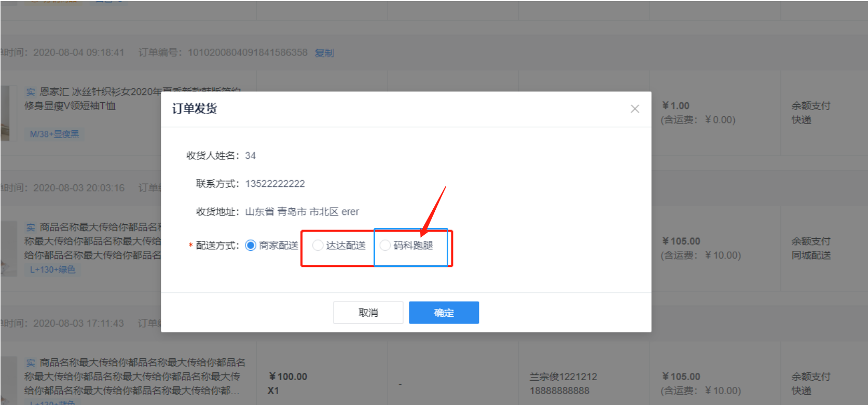Click the order time 2020-08-03 20:03:16
The height and width of the screenshot is (405, 868).
79,188
